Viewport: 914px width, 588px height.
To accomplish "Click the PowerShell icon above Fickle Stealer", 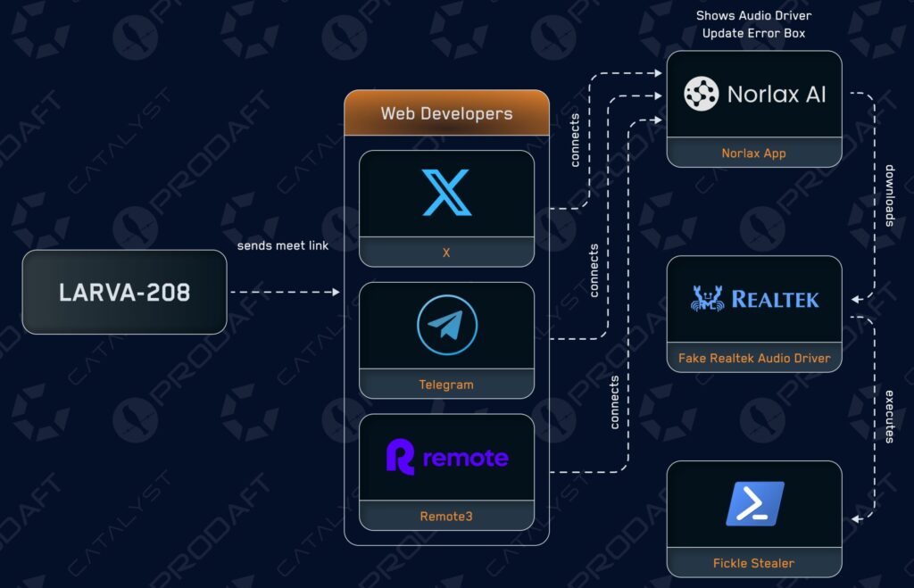I will (754, 503).
